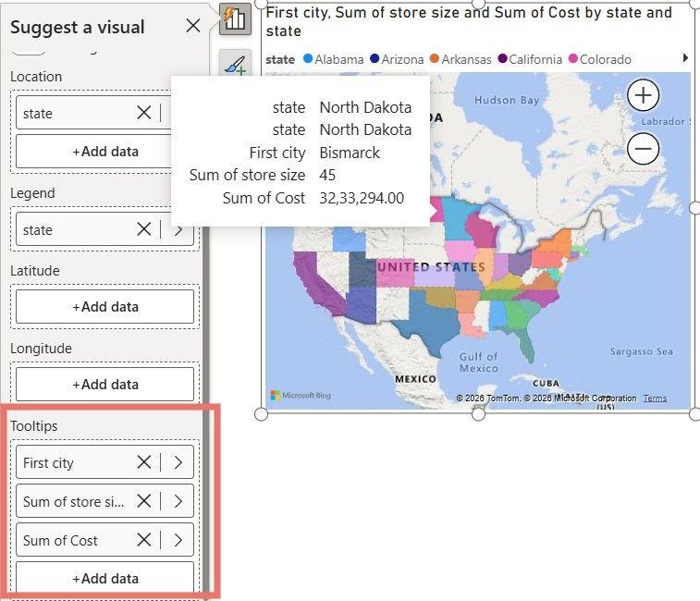Add data to the Latitude well
This screenshot has width=700, height=601.
tap(104, 307)
